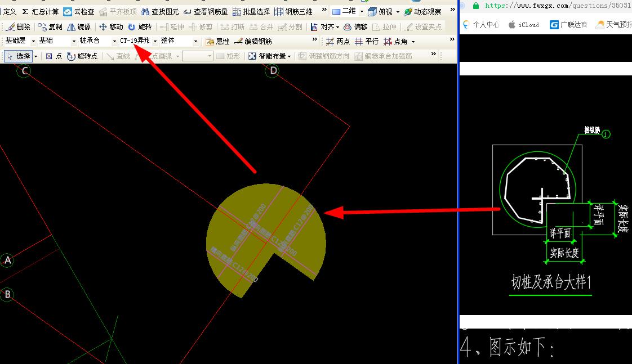Open 查找图元 find element tool
This screenshot has width=632, height=364.
point(159,12)
